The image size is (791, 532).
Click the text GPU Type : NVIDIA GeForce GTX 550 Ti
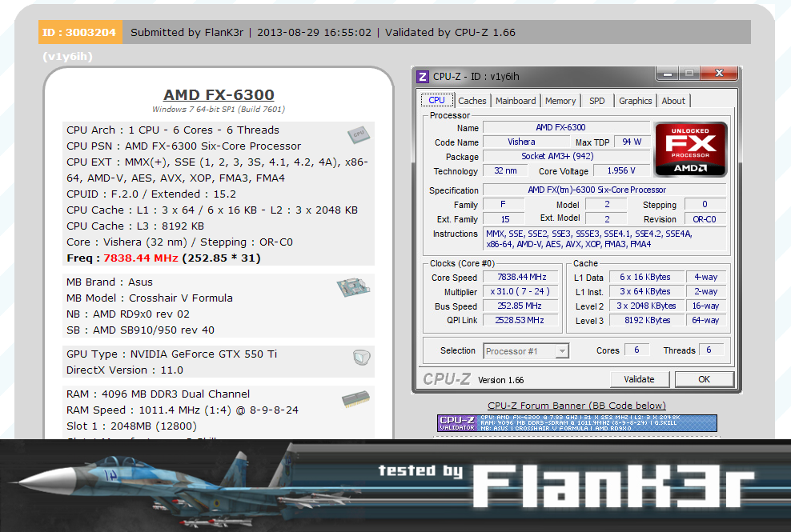(x=172, y=354)
